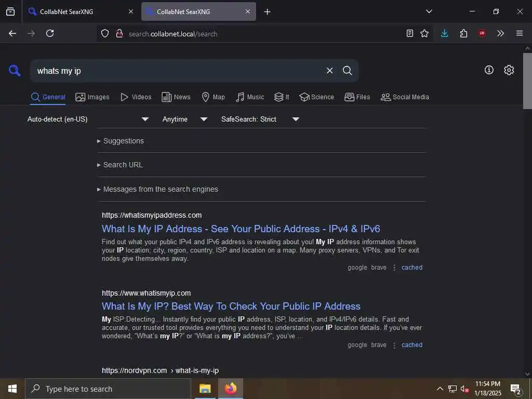Image resolution: width=532 pixels, height=399 pixels.
Task: Open What Is My IP Address result
Action: 241,229
